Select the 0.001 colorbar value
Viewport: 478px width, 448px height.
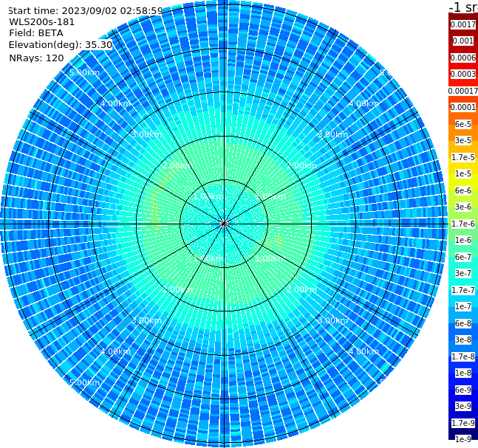coord(463,41)
